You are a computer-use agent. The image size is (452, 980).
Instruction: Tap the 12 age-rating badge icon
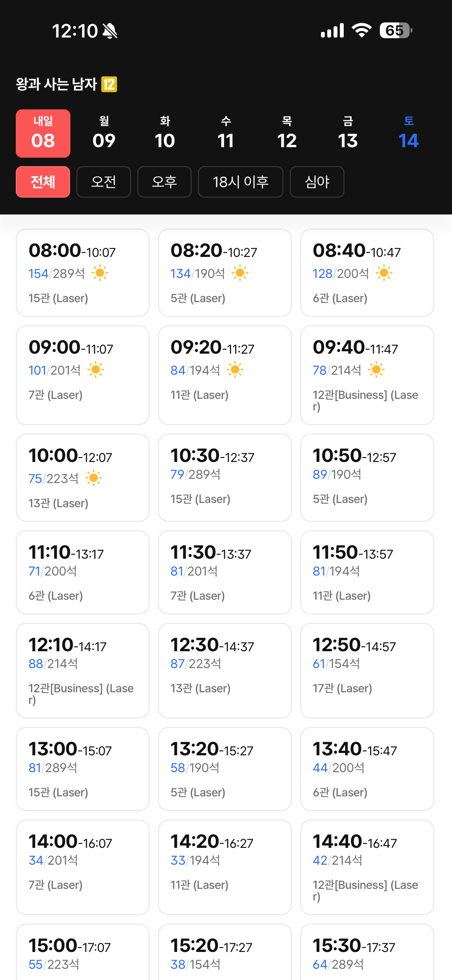point(109,84)
